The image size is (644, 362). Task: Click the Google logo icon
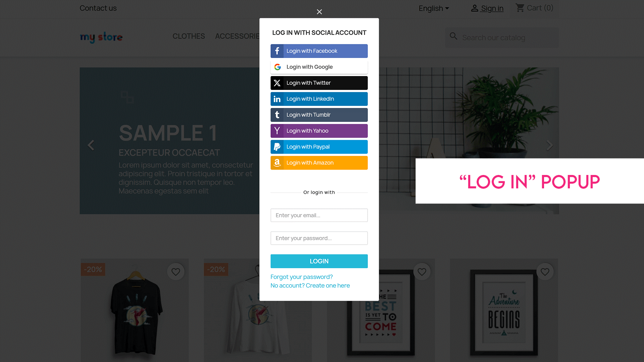coord(277,67)
